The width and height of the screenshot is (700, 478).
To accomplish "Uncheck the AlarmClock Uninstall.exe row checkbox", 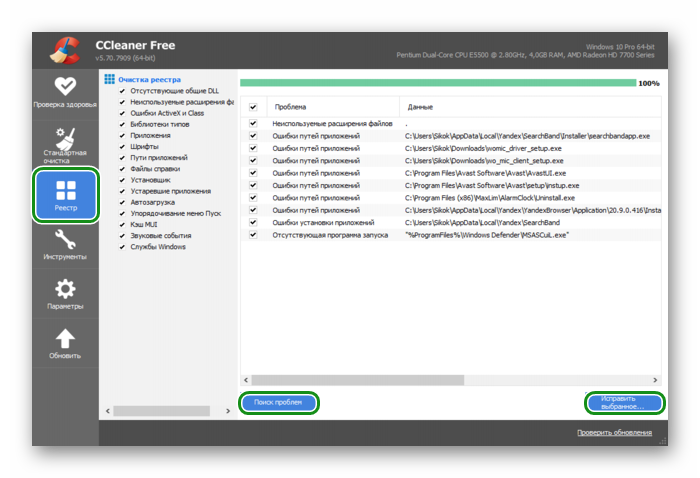I will (x=253, y=197).
